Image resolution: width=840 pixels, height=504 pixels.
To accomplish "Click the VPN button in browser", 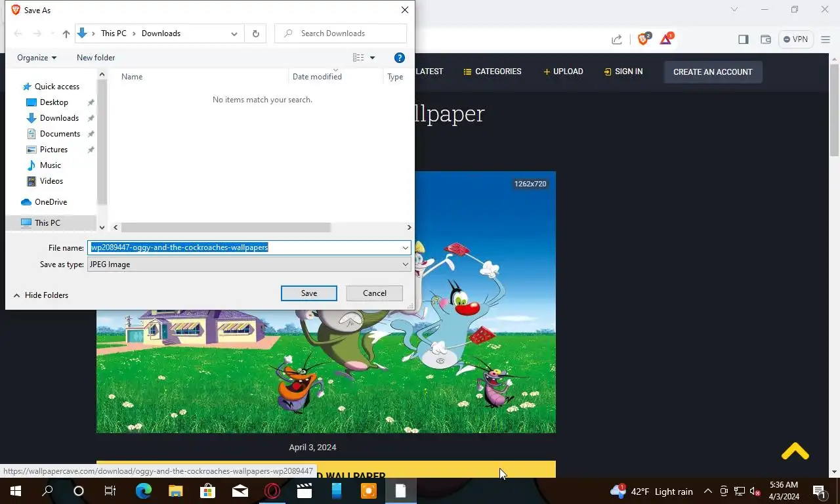I will coord(795,39).
